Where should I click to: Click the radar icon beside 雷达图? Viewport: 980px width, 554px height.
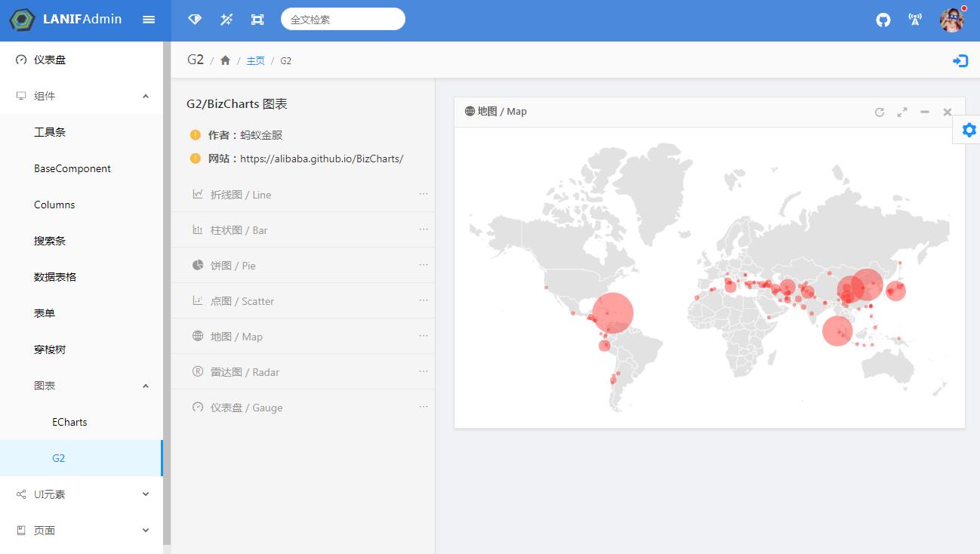click(x=198, y=371)
